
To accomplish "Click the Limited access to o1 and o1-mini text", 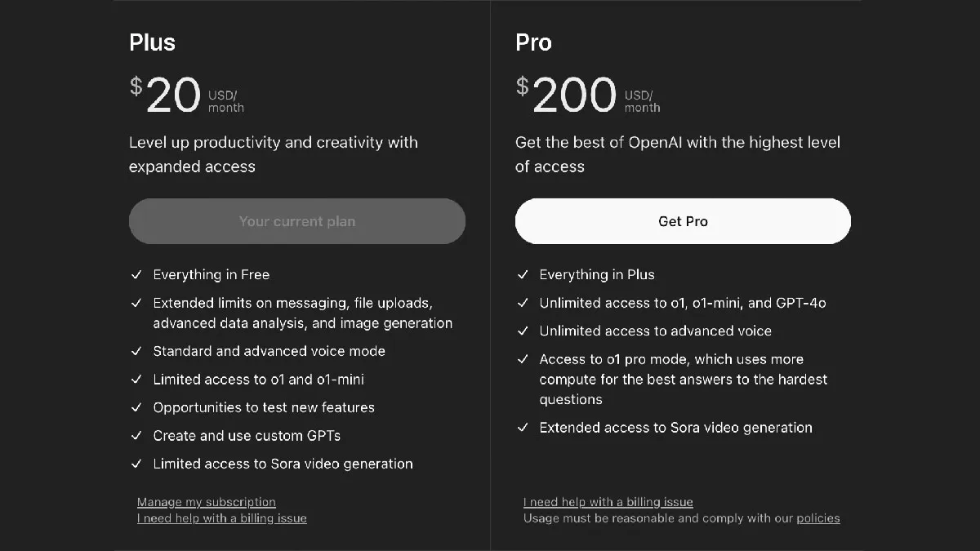I will click(259, 380).
